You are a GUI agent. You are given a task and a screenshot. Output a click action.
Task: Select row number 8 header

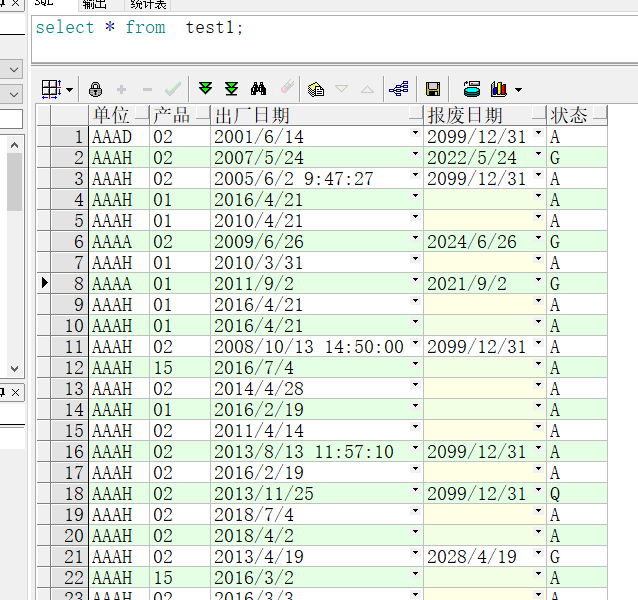(69, 283)
